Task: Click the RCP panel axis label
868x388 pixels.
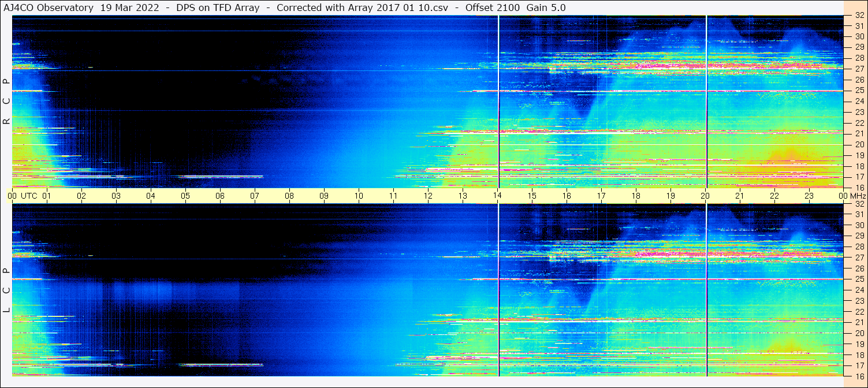Action: 6,102
